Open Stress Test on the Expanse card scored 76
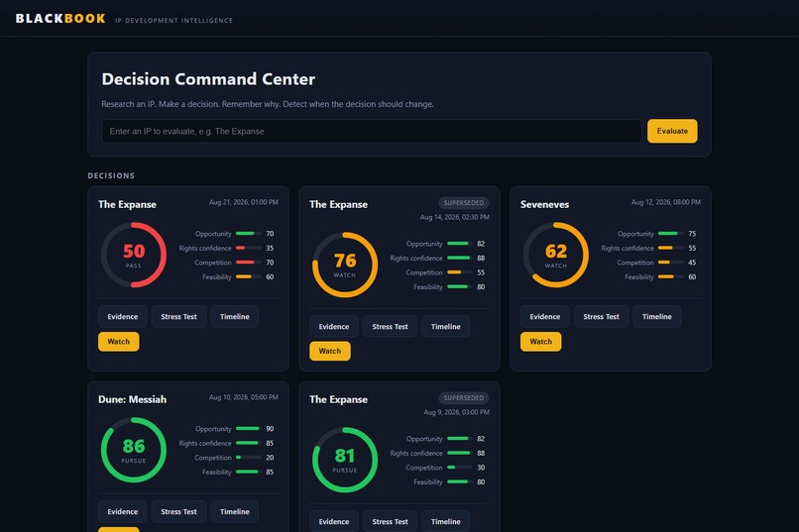This screenshot has height=532, width=799. tap(390, 326)
